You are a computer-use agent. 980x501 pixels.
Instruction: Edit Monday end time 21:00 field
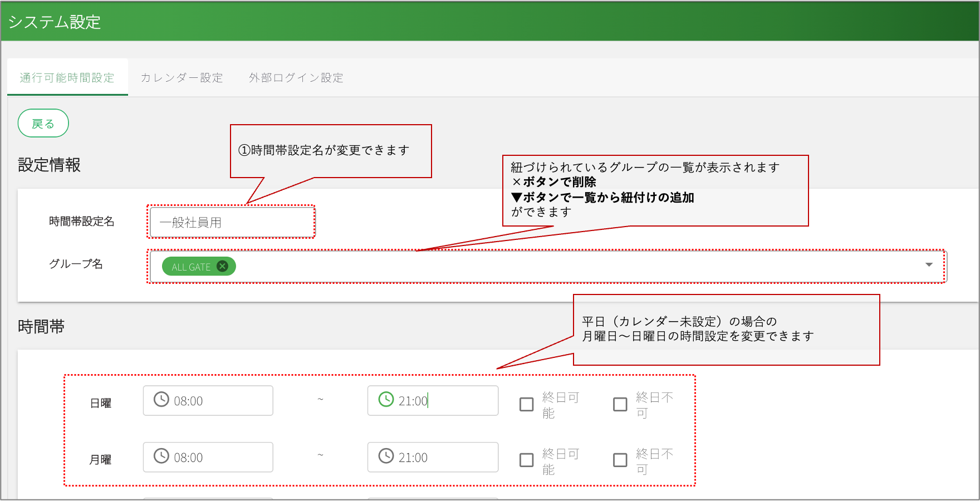(x=433, y=457)
